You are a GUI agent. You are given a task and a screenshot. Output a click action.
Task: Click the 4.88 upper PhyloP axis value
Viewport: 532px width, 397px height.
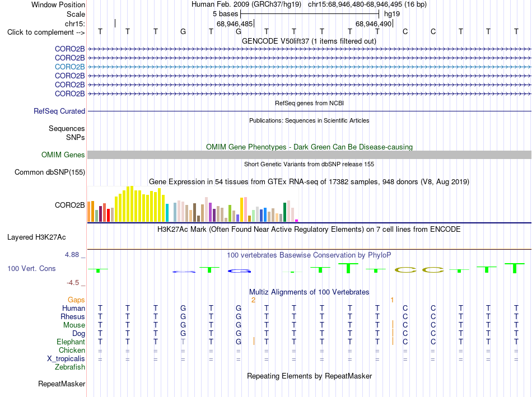[72, 254]
